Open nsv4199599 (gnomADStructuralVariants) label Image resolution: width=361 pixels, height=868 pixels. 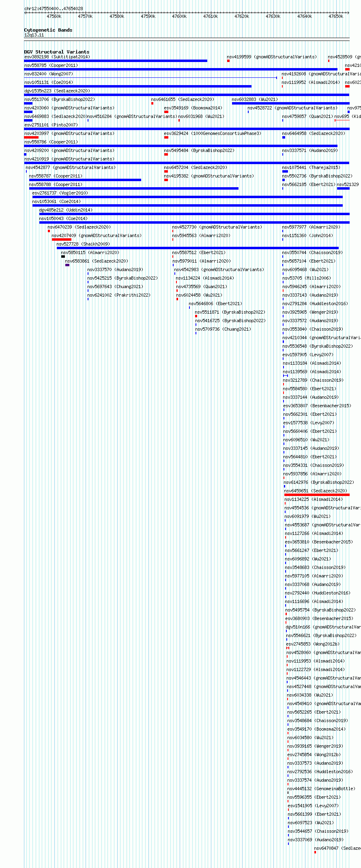[x=272, y=57]
